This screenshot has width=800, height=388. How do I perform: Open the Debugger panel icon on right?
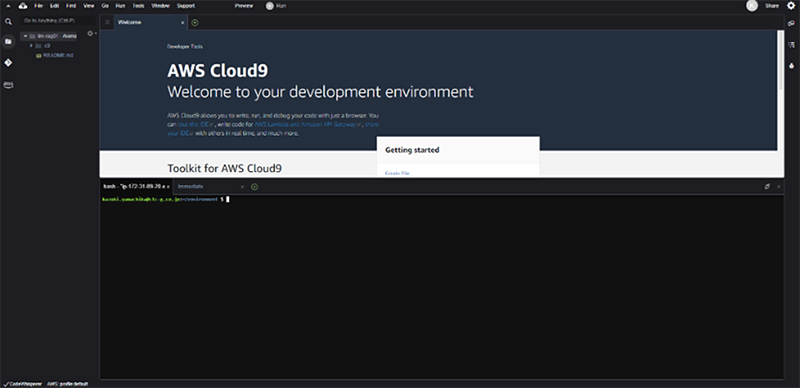791,65
